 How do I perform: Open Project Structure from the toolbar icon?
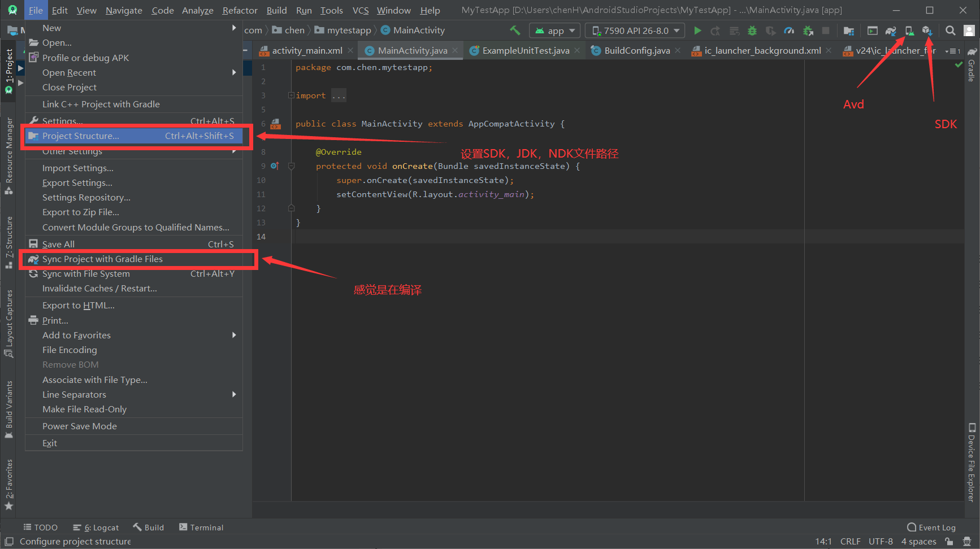click(x=848, y=30)
